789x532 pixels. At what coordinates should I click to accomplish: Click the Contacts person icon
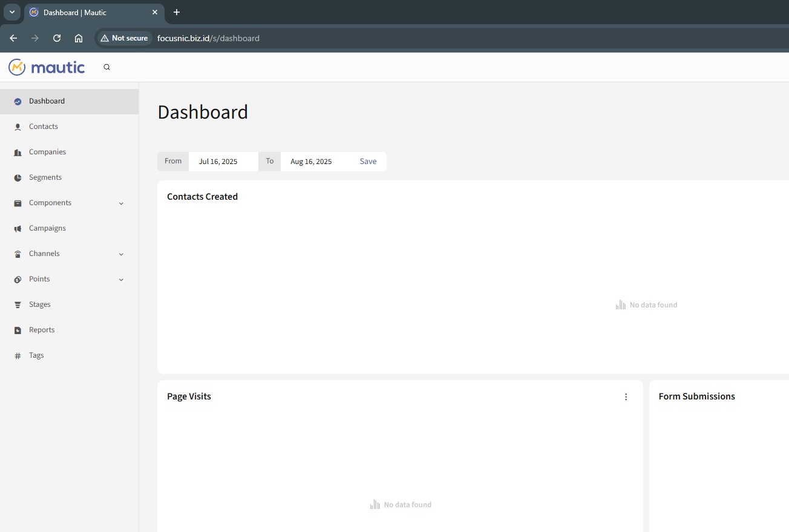[x=18, y=127]
